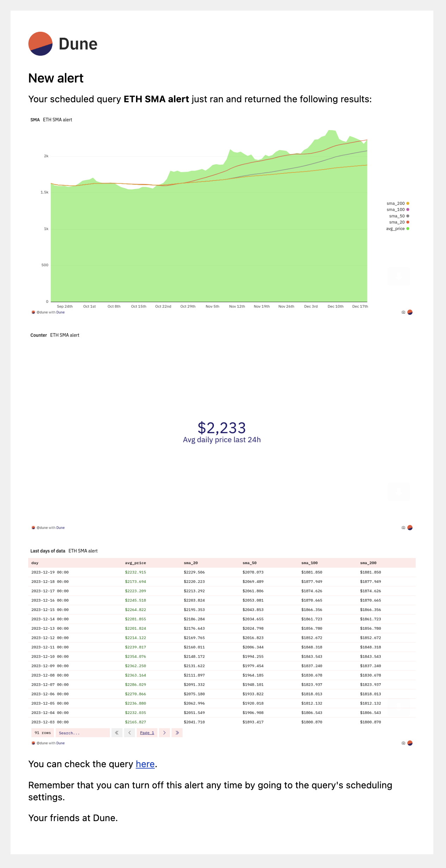Open the Dune link under the data table
The image size is (446, 868).
pyautogui.click(x=61, y=743)
